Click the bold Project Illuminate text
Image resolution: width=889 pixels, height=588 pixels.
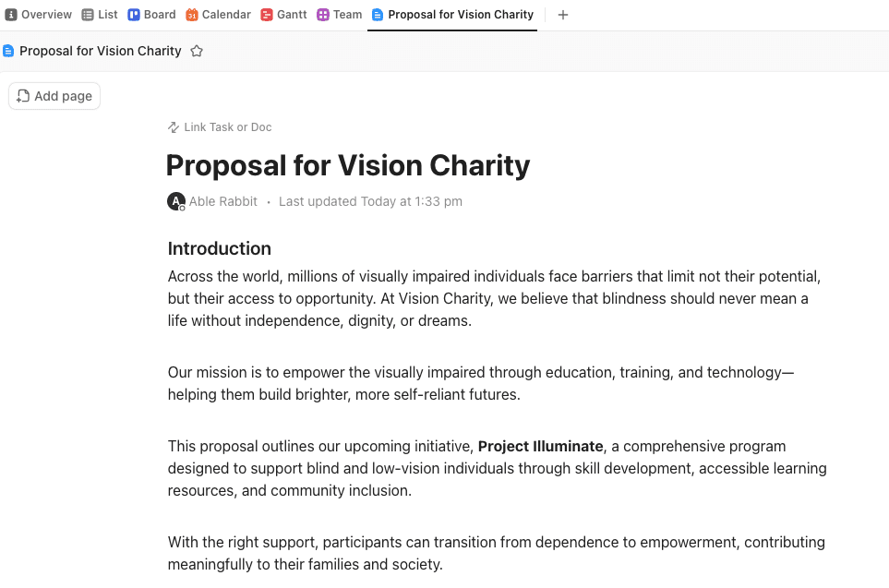point(540,446)
